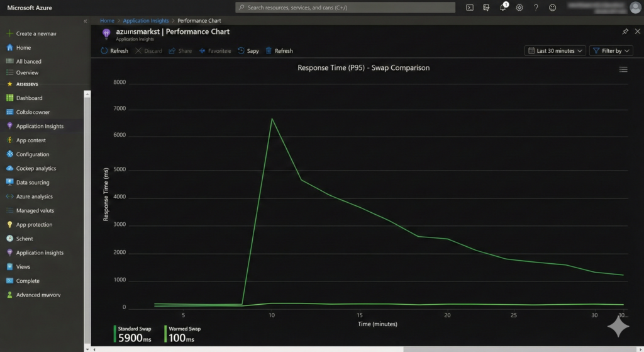Open the Dashboard item in sidebar
This screenshot has width=644, height=352.
pyautogui.click(x=29, y=98)
